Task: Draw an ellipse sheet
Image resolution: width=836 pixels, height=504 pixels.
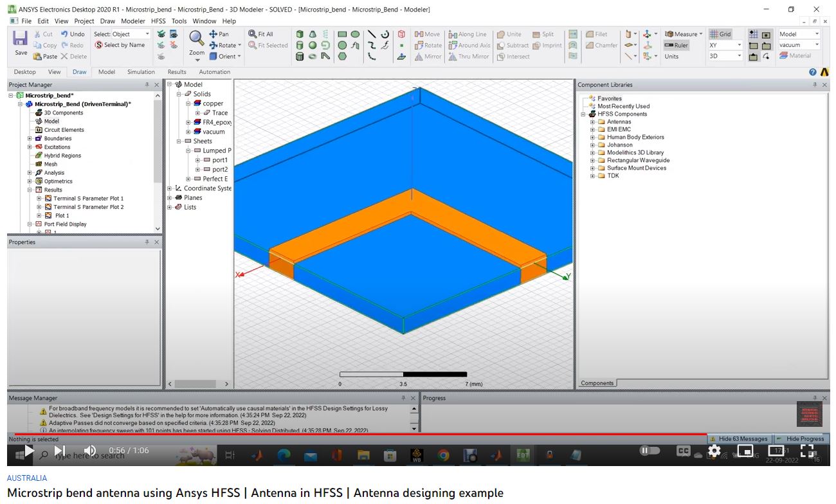Action: point(355,34)
